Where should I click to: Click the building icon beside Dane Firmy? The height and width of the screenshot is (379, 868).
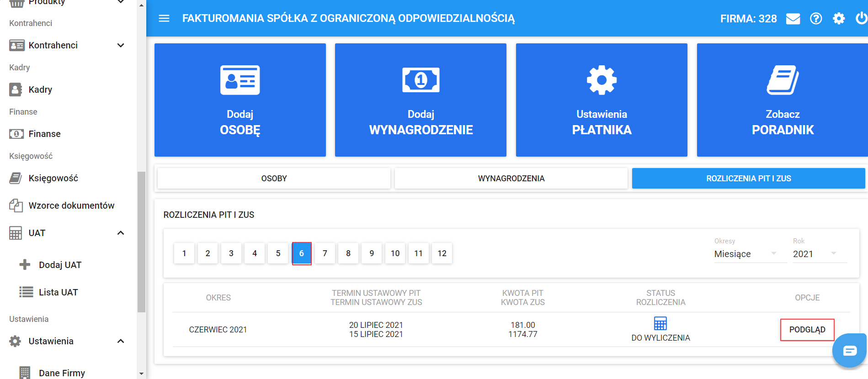click(25, 373)
